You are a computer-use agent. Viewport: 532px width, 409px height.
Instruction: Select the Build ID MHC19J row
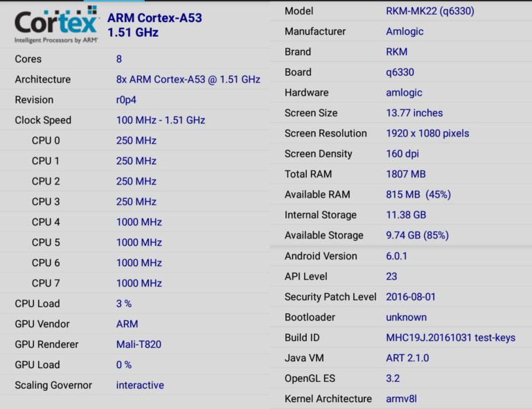(x=402, y=338)
